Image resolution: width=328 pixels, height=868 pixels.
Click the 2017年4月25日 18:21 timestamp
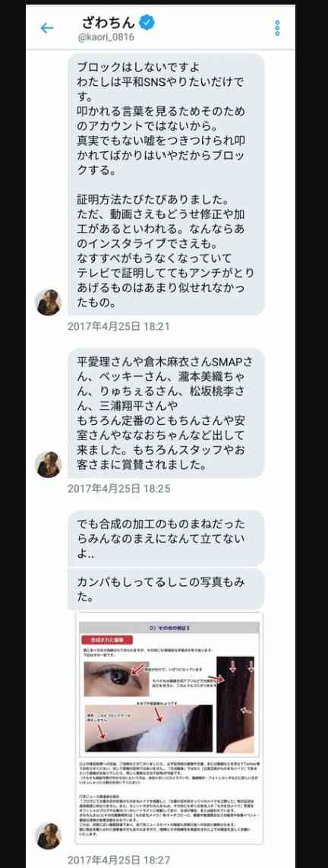[x=118, y=327]
